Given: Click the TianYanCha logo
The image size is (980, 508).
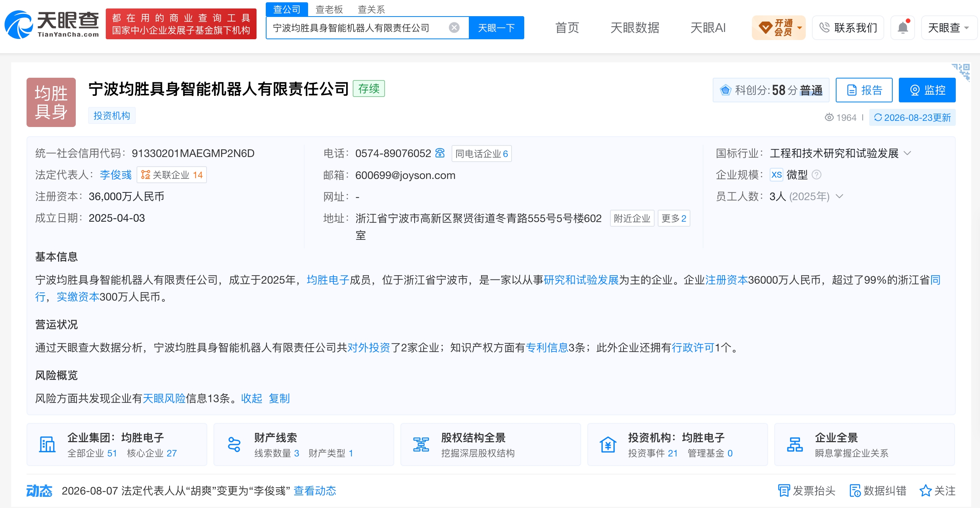Looking at the screenshot, I should point(52,24).
